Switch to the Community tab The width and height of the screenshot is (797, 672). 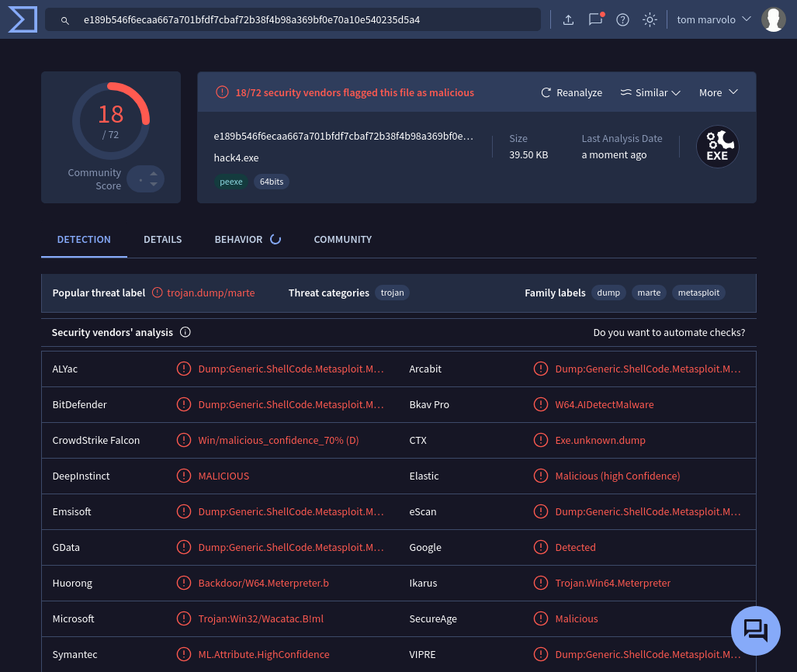342,240
